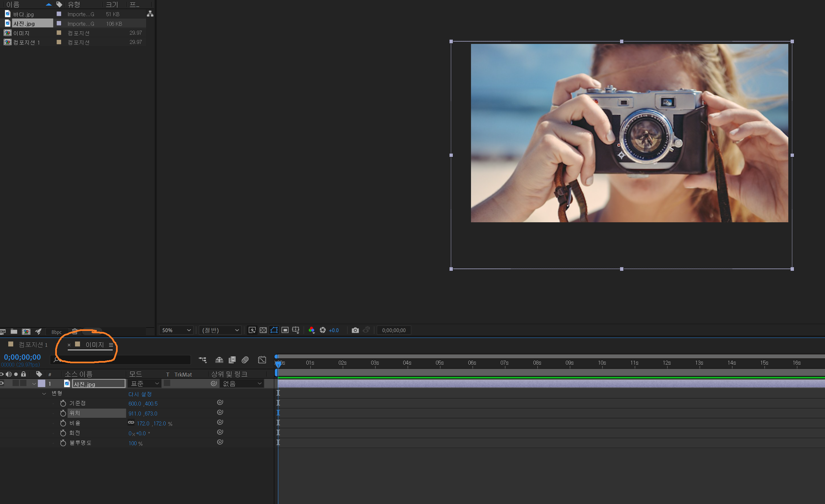
Task: Hide 사진.jpg layer with eye toggle
Action: point(2,383)
